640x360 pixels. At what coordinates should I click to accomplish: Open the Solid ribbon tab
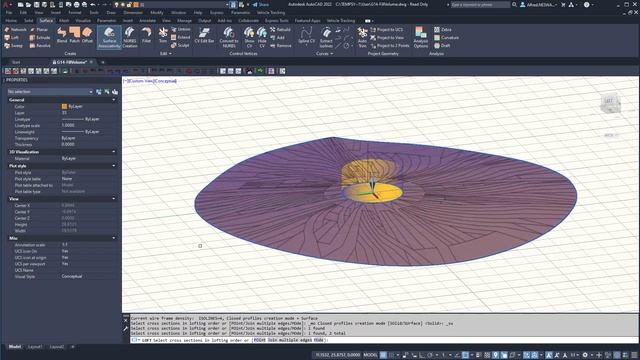[29, 20]
